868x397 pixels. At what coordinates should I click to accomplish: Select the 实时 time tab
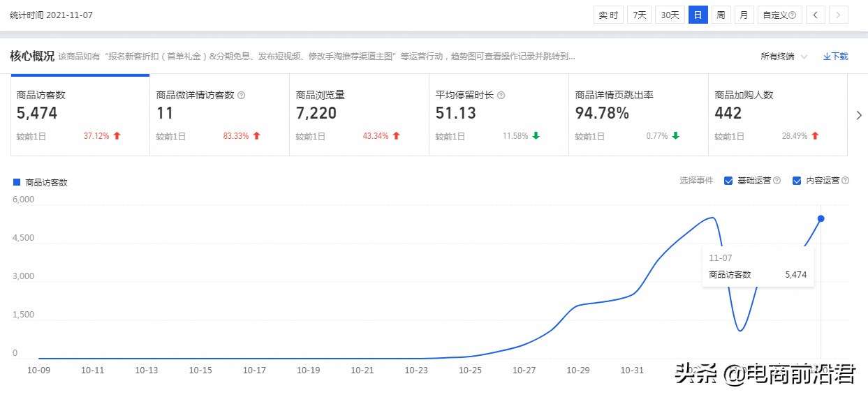pyautogui.click(x=608, y=15)
